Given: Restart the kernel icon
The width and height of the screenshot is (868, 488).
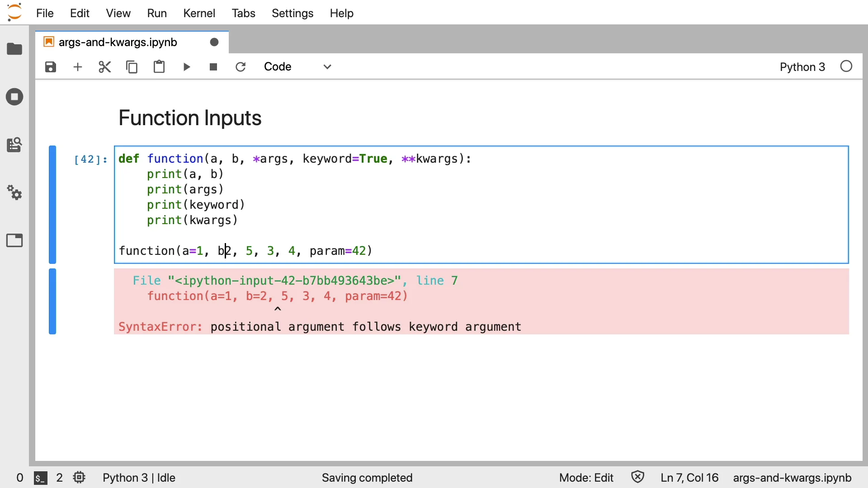Looking at the screenshot, I should click(x=241, y=67).
